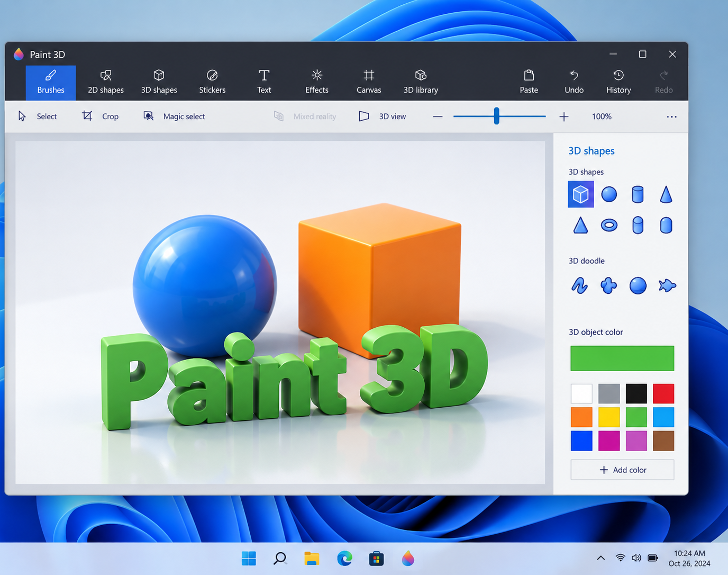Click the zoom out minus button
The width and height of the screenshot is (728, 575).
[438, 116]
